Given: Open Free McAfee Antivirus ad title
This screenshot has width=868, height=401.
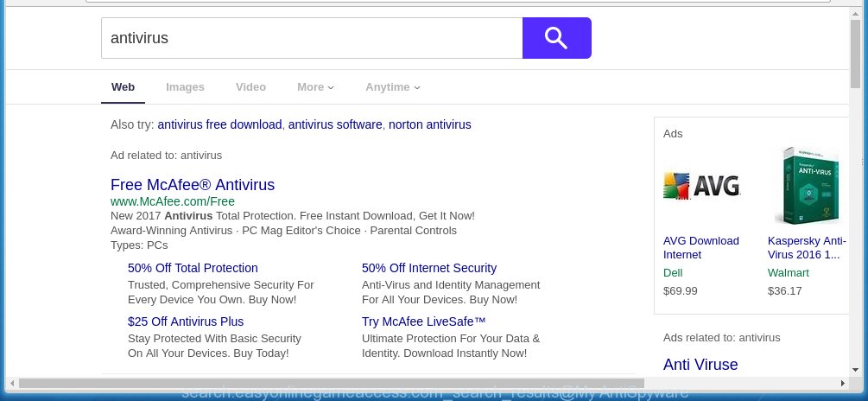Looking at the screenshot, I should 193,184.
